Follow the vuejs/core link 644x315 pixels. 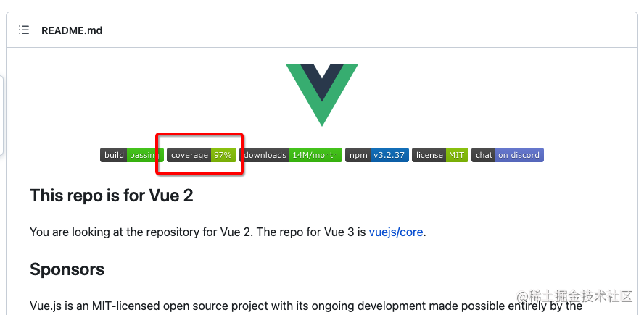click(396, 232)
